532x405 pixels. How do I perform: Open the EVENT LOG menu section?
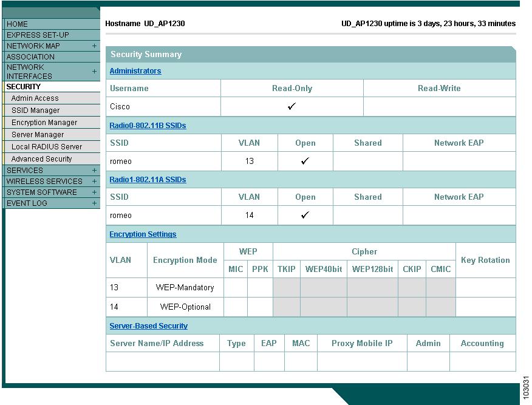click(x=27, y=203)
